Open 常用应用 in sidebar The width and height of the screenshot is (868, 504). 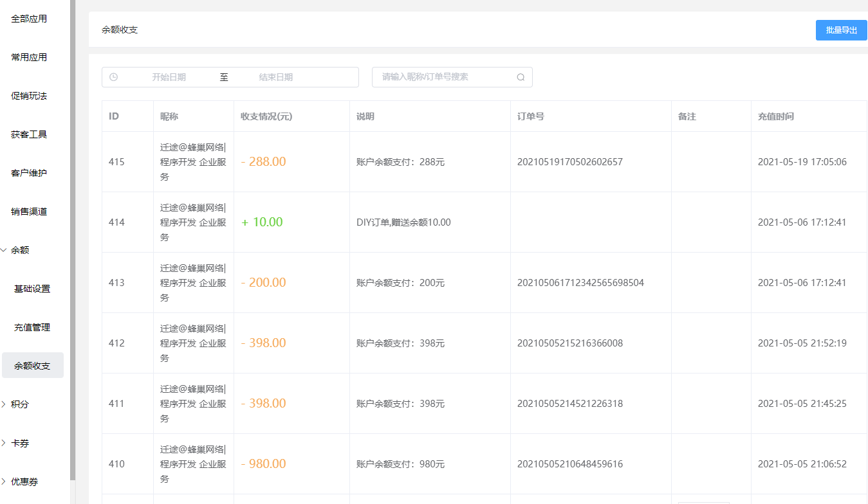(x=29, y=57)
